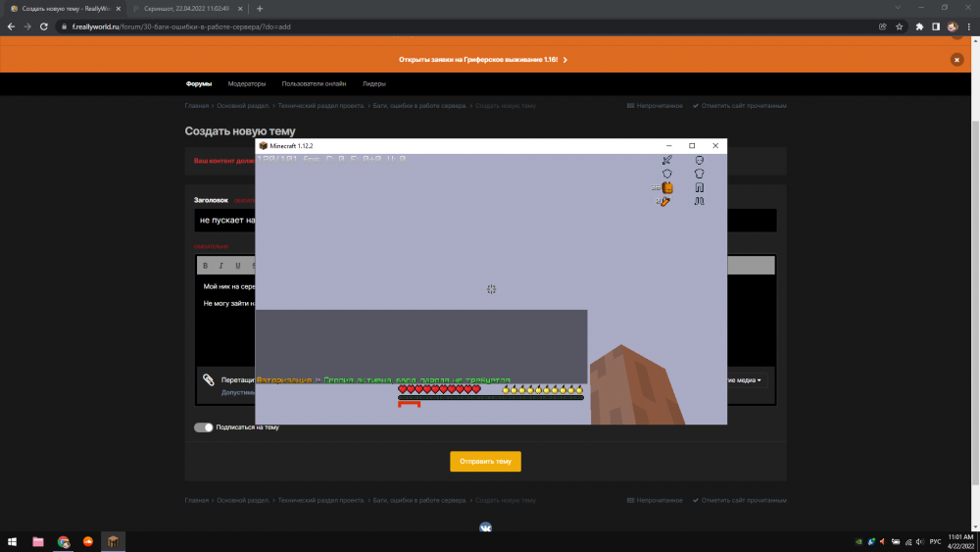
Task: Click the leggings slot icon in Minecraft HUD
Action: 699,187
